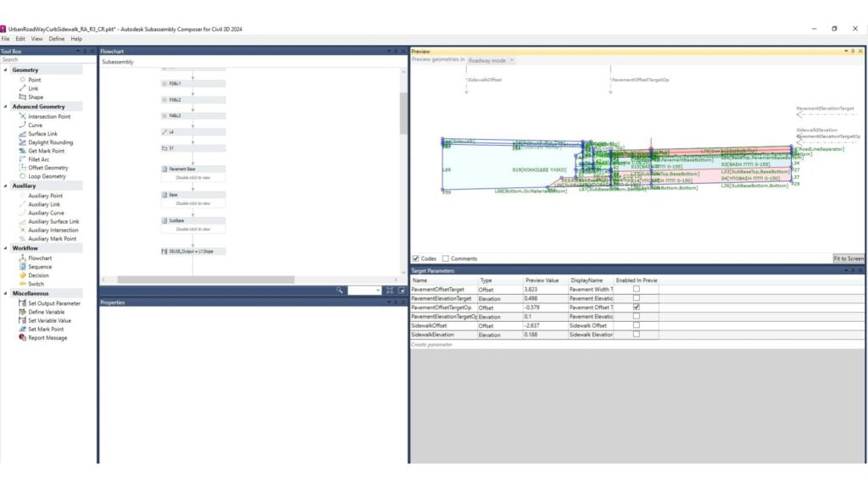Click the flowchart zoom magnifier icon
Image resolution: width=868 pixels, height=488 pixels.
click(x=339, y=290)
